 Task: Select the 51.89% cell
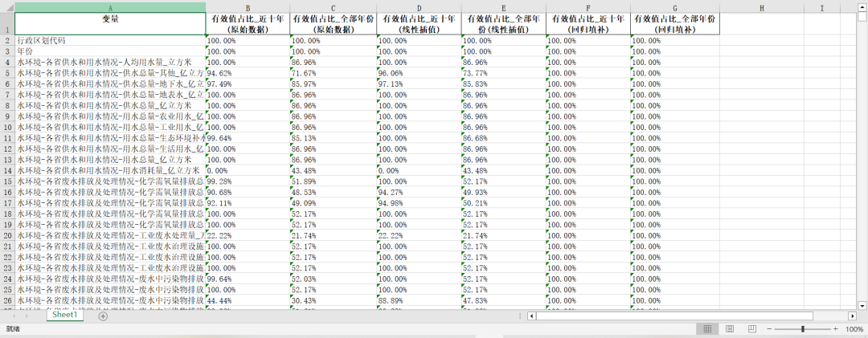click(x=334, y=181)
